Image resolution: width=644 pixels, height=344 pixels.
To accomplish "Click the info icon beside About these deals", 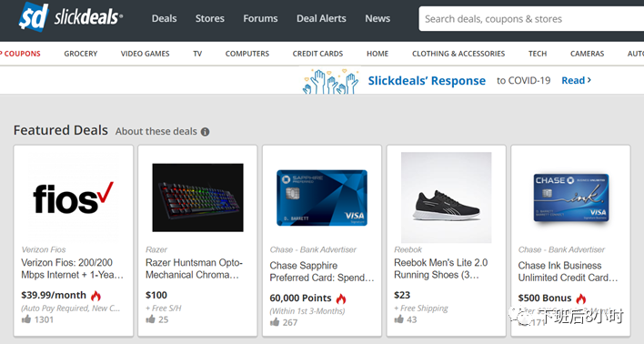I will click(x=205, y=132).
